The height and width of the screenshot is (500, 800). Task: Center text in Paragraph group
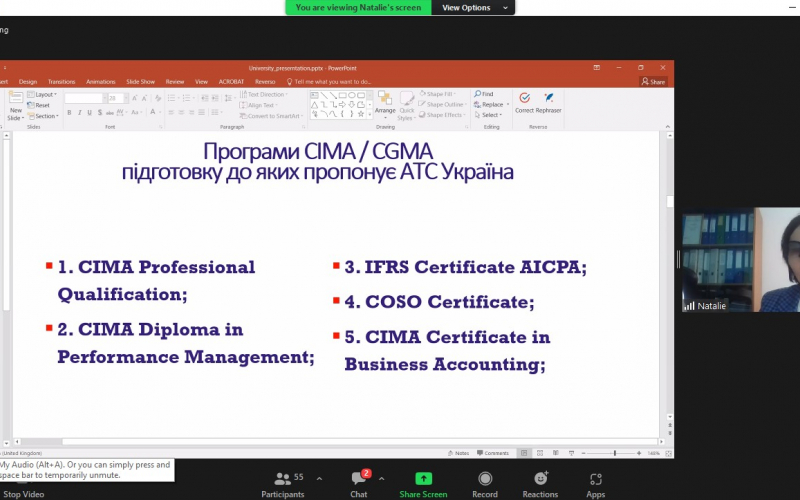(x=181, y=112)
